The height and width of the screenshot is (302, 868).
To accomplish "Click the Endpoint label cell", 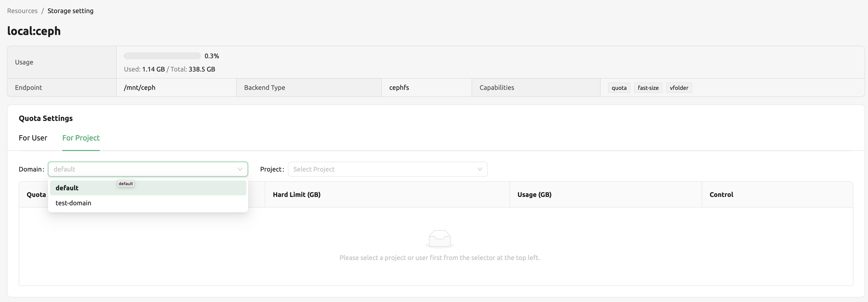I will click(62, 88).
